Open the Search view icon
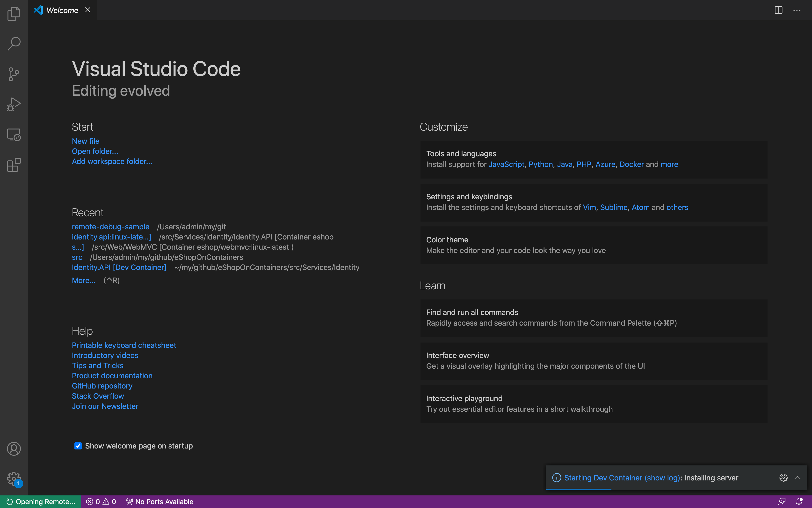Image resolution: width=812 pixels, height=508 pixels. [14, 44]
